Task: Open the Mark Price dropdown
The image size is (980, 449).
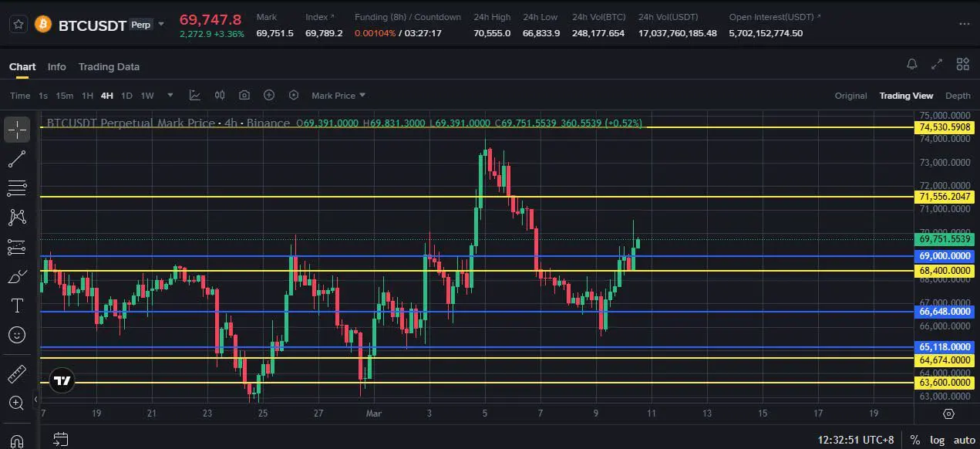Action: [338, 96]
